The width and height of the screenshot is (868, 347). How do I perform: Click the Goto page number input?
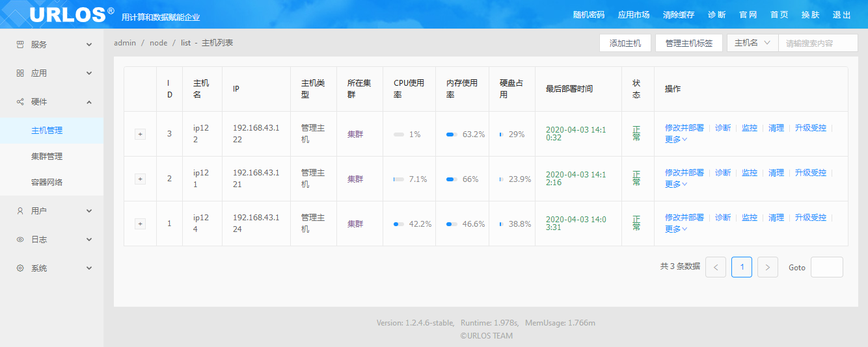coord(826,267)
